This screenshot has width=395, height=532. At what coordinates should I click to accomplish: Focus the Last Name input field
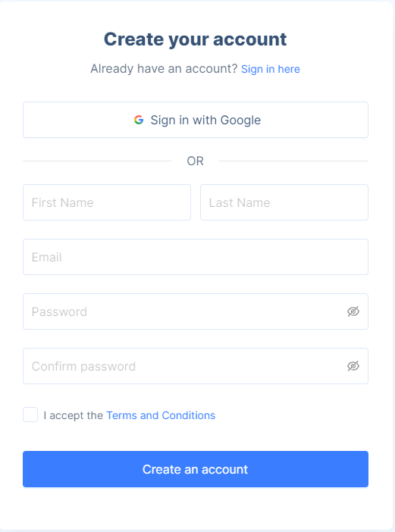pos(284,202)
